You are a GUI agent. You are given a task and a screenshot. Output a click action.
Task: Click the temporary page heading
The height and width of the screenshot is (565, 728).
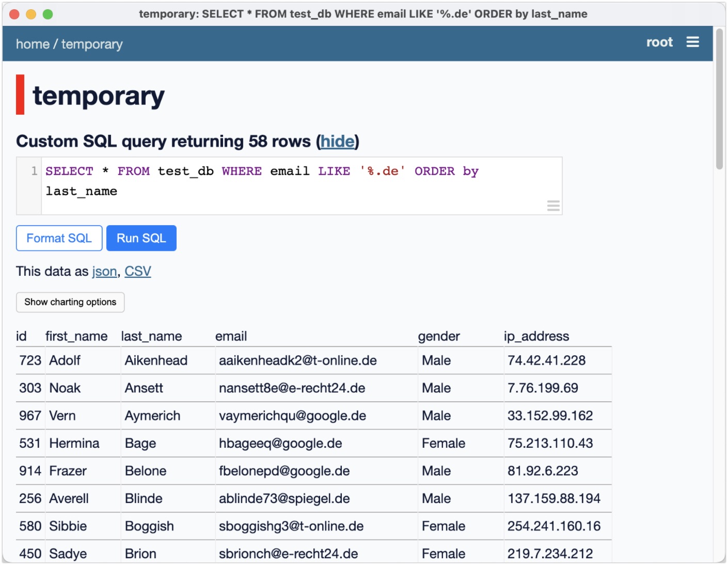click(99, 96)
